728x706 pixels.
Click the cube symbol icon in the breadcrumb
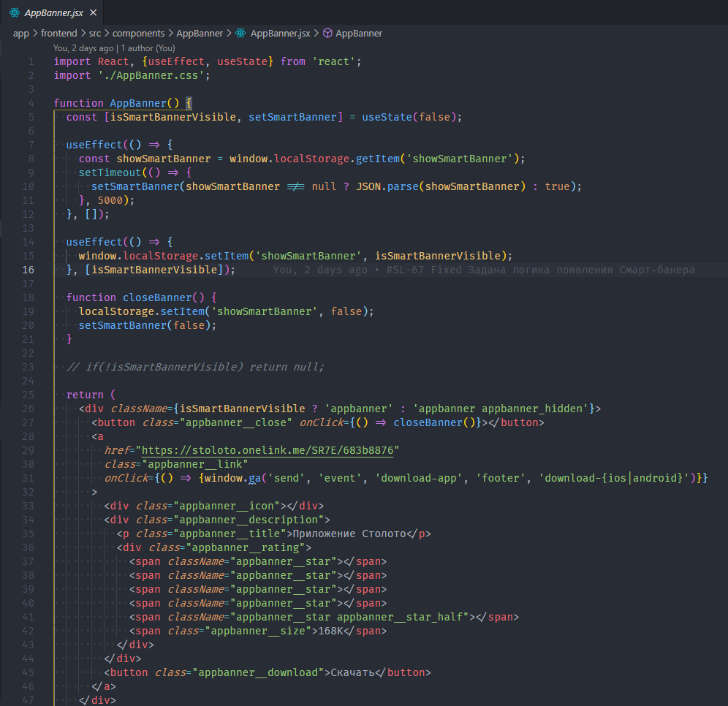(x=327, y=33)
